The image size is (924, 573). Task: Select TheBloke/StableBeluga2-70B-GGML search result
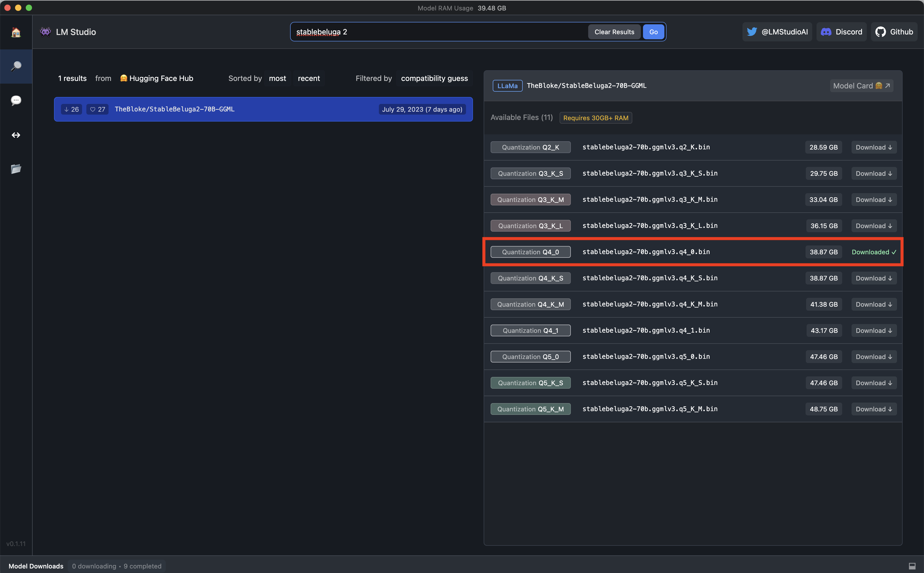[x=263, y=109]
